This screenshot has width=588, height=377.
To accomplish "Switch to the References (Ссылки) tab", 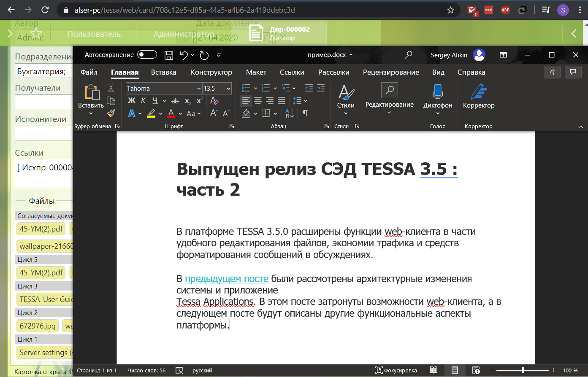I will (292, 72).
